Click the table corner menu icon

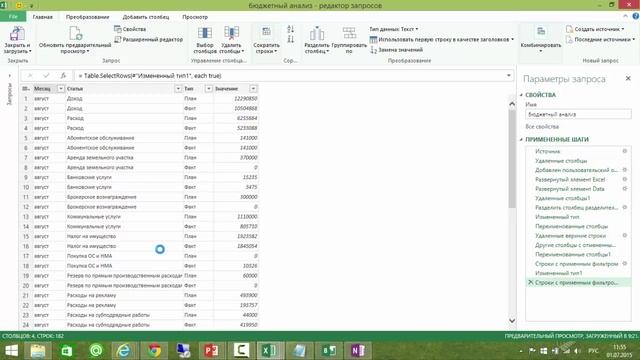tap(26, 89)
